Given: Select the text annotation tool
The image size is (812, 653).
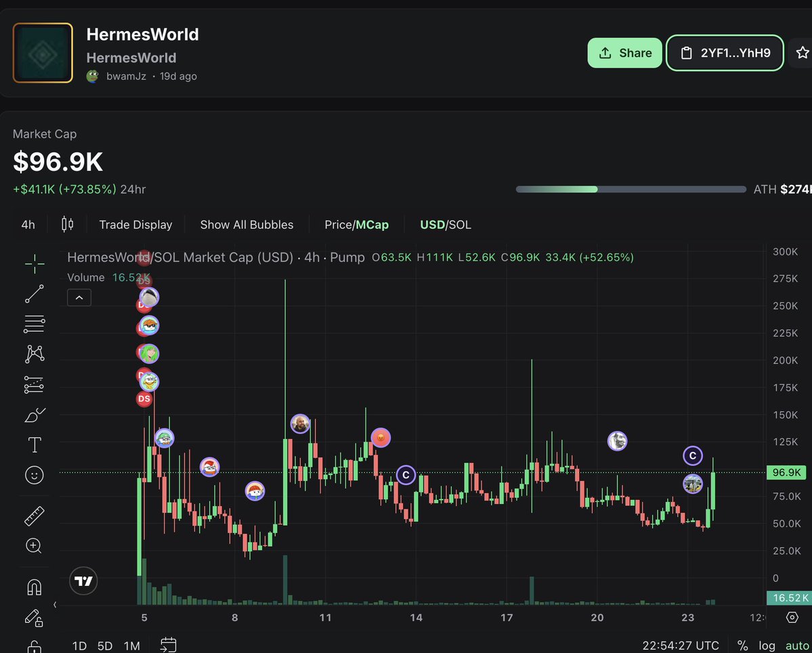Looking at the screenshot, I should 34,445.
